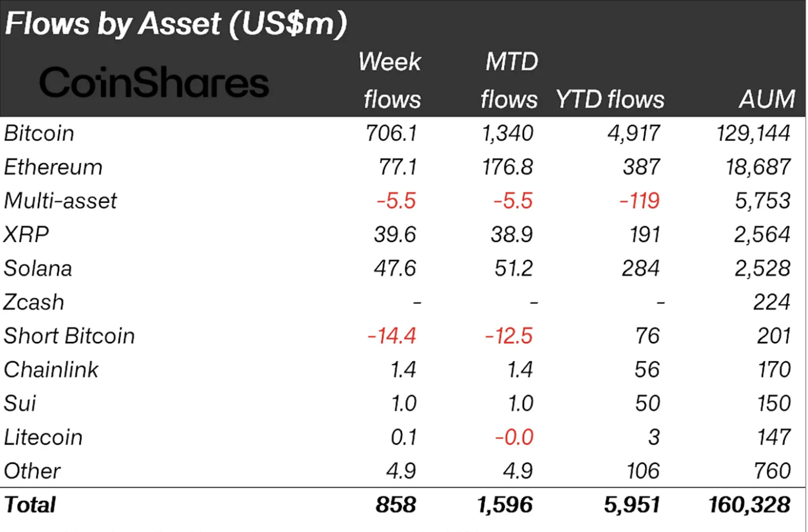Select the Multi-asset row label

point(60,201)
